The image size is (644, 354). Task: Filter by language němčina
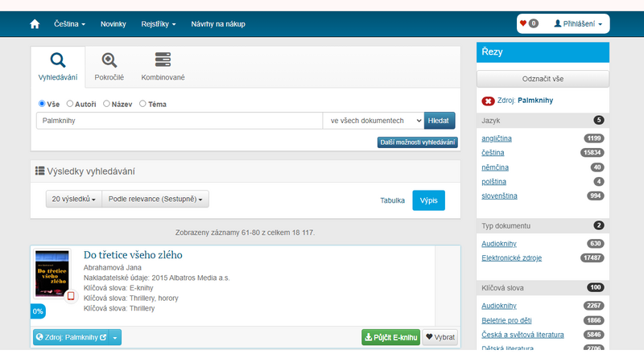(495, 167)
